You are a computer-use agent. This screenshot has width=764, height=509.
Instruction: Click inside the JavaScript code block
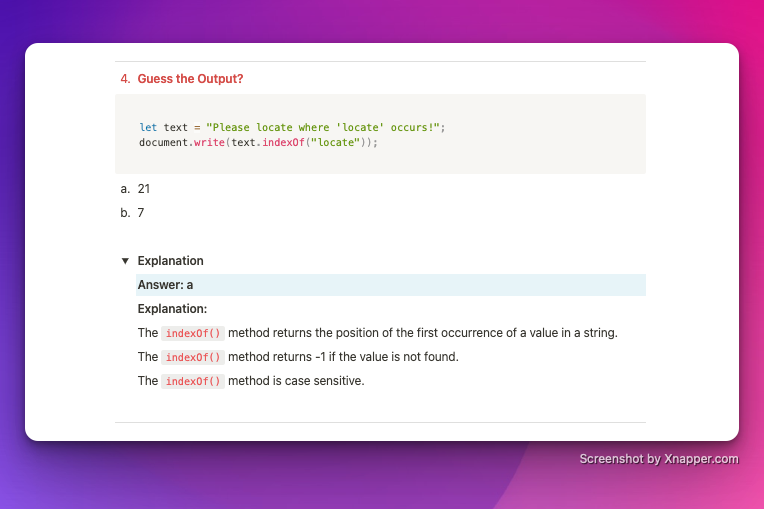pos(381,134)
